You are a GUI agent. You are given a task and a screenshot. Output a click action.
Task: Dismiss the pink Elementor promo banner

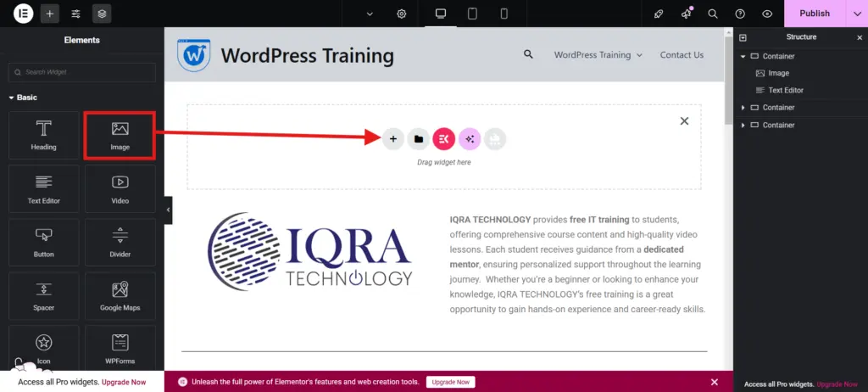[714, 382]
